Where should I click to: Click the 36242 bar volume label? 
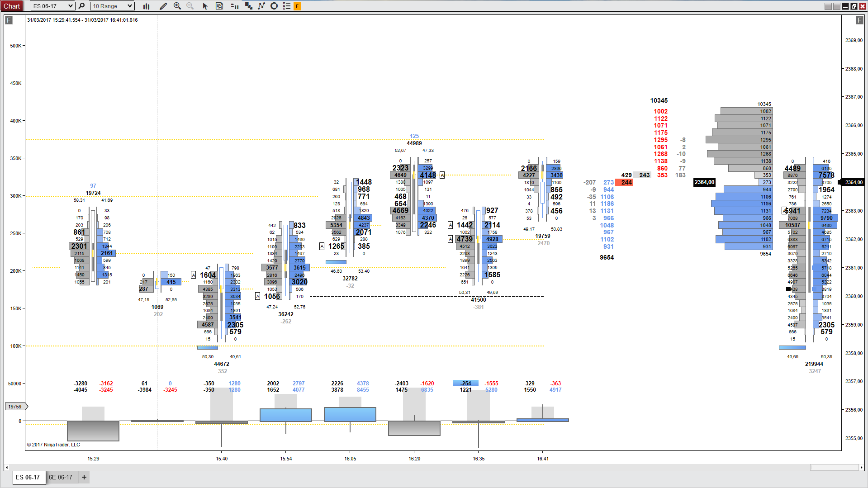(285, 314)
